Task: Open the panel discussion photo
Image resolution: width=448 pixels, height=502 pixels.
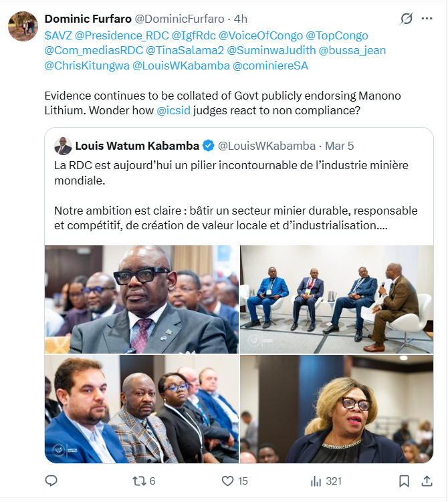Action: [x=337, y=299]
